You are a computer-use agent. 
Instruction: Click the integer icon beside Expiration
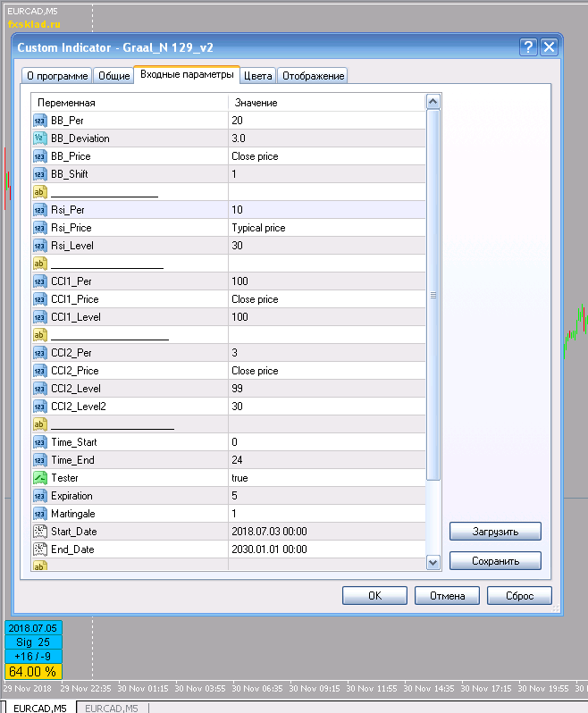[40, 496]
